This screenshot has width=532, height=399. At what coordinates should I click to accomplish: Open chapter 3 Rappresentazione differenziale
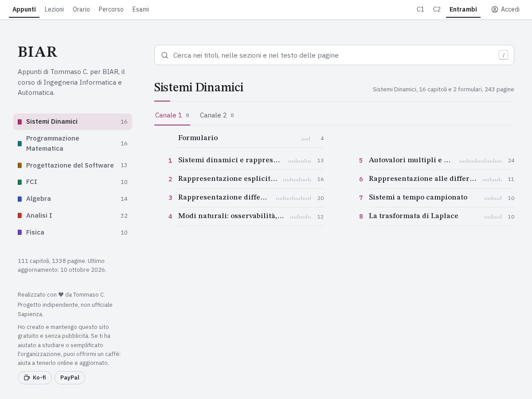[x=246, y=198]
